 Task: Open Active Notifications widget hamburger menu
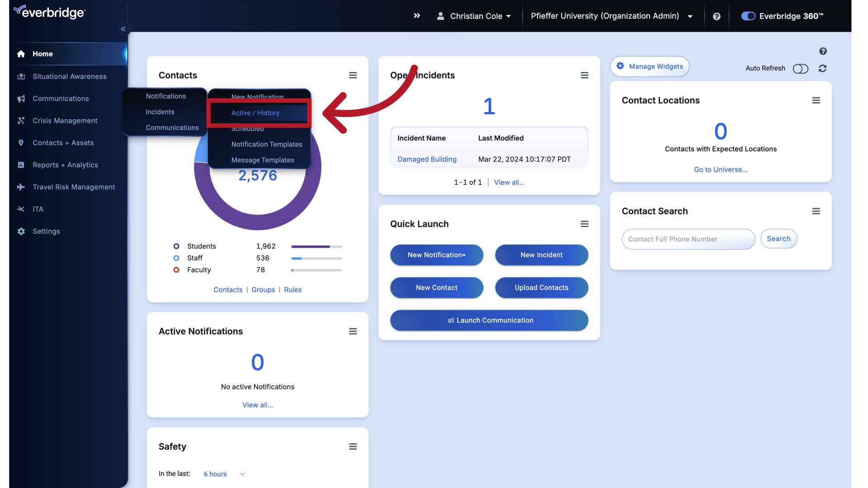click(353, 332)
